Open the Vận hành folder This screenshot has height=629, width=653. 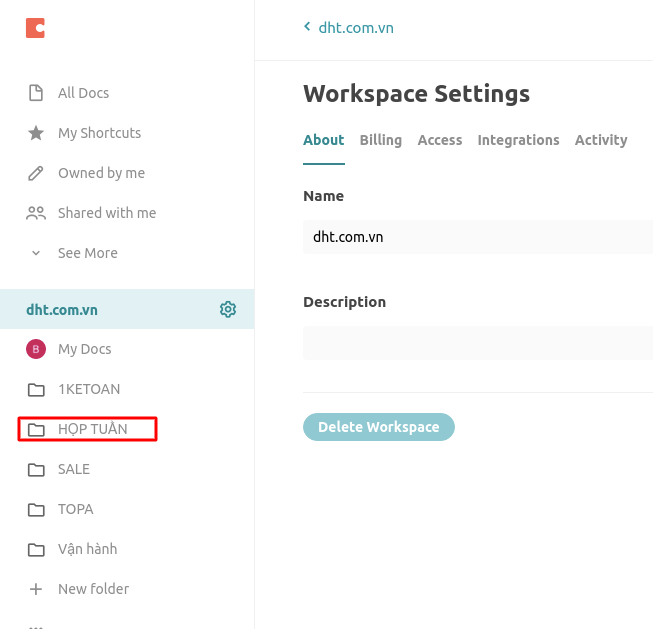click(87, 549)
